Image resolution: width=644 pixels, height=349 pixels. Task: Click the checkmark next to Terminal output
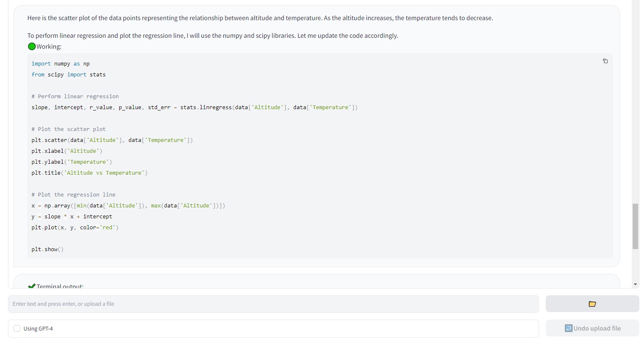click(x=31, y=286)
